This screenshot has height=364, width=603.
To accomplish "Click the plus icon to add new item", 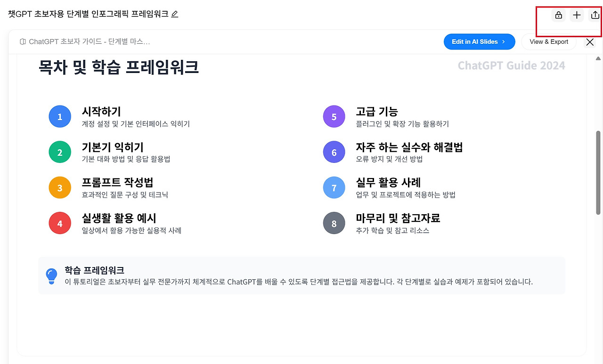I will [x=577, y=15].
